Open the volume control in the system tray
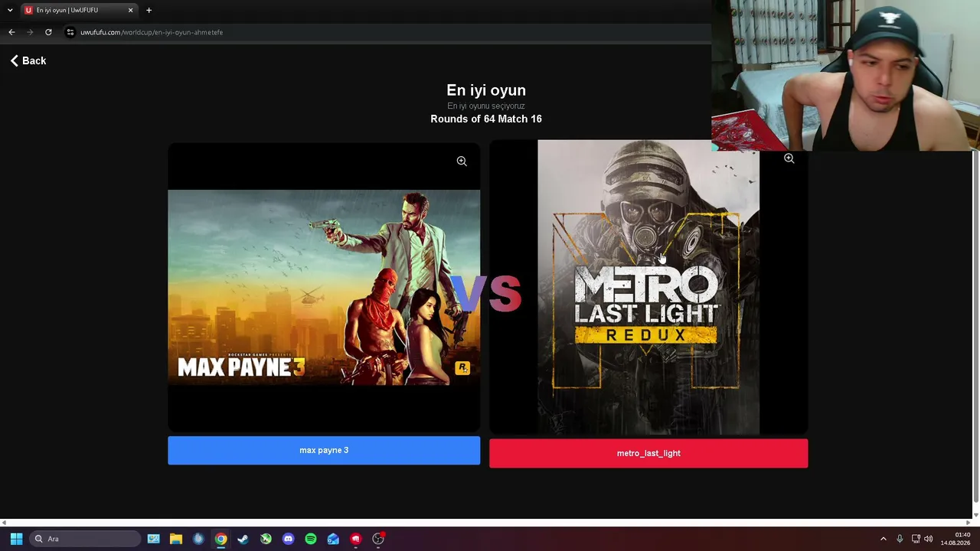Screen dimensions: 980x551 tap(929, 539)
